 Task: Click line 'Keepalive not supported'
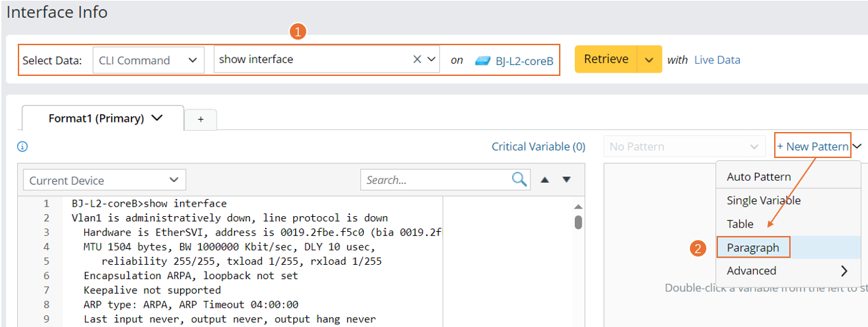coord(152,290)
